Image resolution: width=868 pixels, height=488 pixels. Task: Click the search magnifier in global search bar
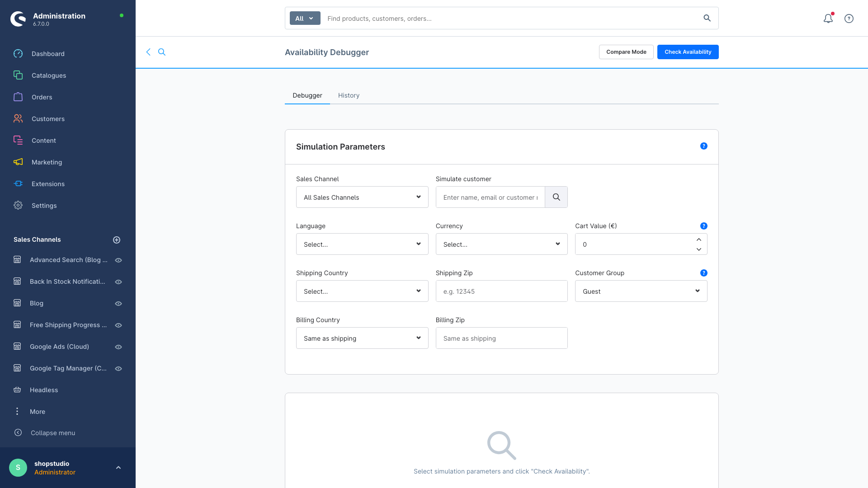click(707, 18)
